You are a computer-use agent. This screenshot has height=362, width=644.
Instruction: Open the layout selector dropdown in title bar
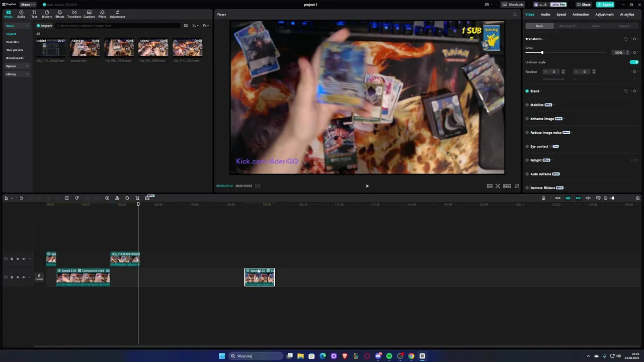tap(488, 5)
